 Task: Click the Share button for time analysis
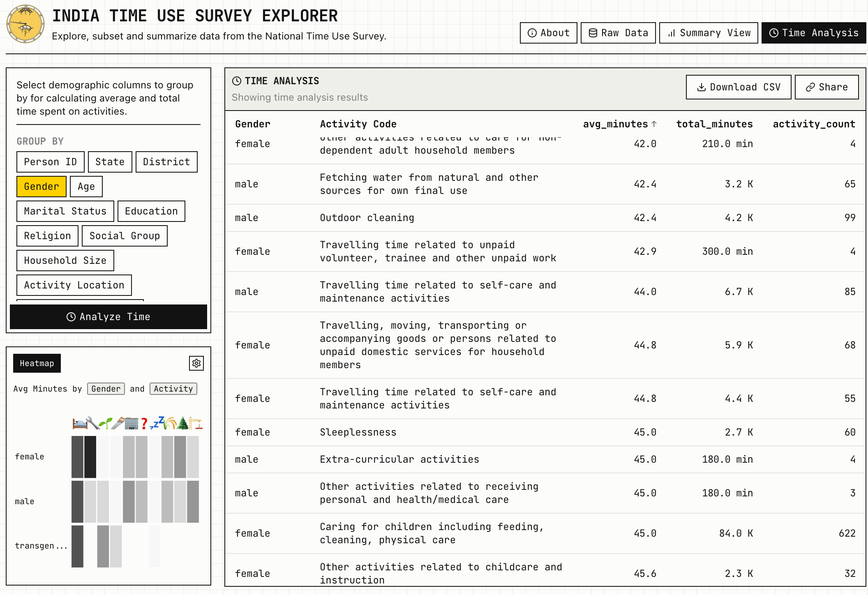coord(826,87)
